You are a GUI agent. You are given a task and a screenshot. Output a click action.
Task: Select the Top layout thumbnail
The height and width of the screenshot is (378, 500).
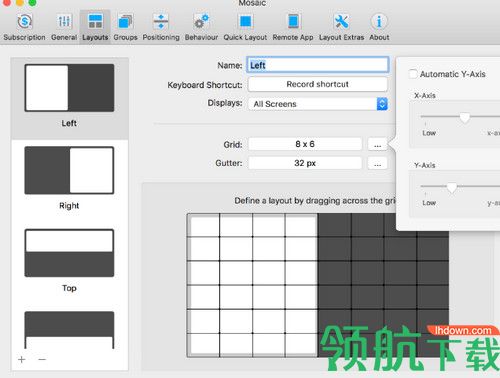pos(69,253)
